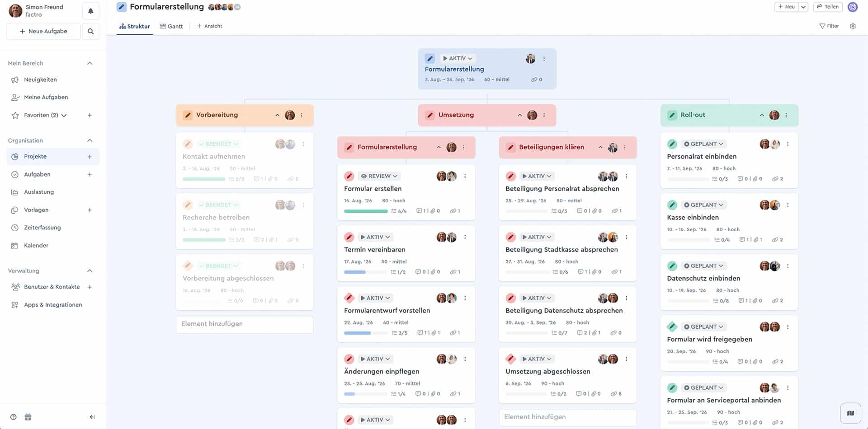Image resolution: width=868 pixels, height=429 pixels.
Task: Collapse the Mein Bereich sidebar section
Action: click(90, 63)
